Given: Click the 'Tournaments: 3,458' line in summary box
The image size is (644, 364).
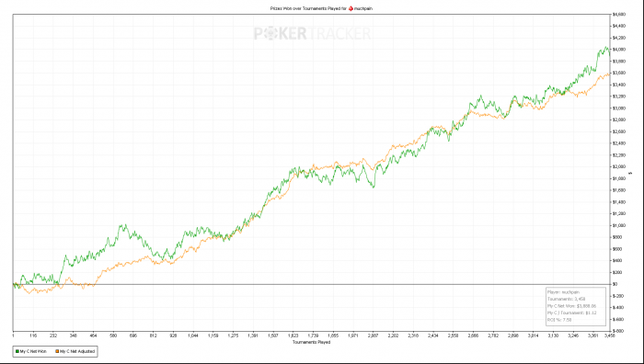Looking at the screenshot, I should pos(566,299).
